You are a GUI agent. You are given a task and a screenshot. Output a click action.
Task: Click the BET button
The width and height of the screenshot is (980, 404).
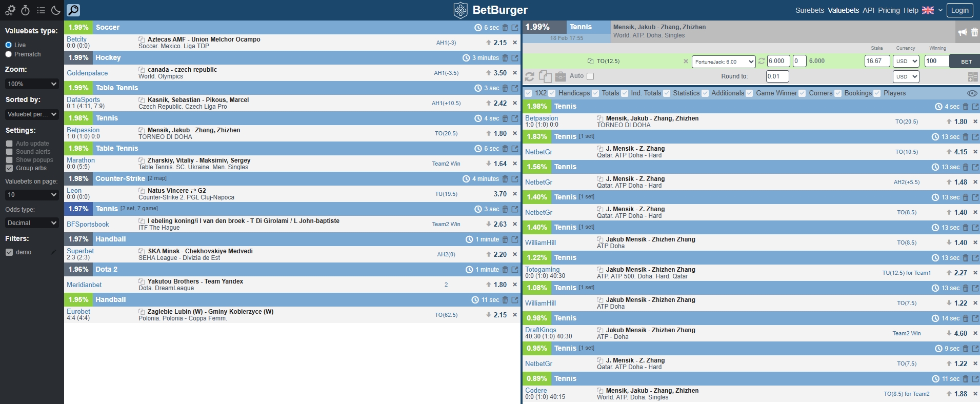click(x=965, y=62)
